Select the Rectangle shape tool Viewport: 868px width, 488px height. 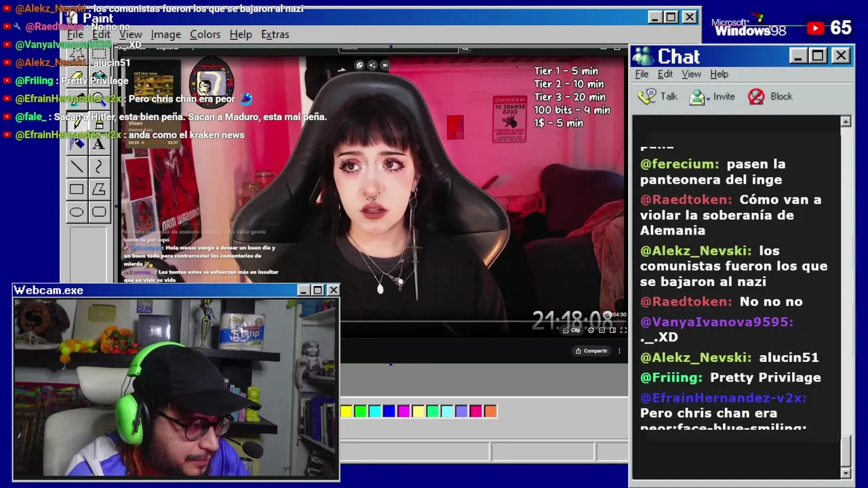(x=77, y=190)
